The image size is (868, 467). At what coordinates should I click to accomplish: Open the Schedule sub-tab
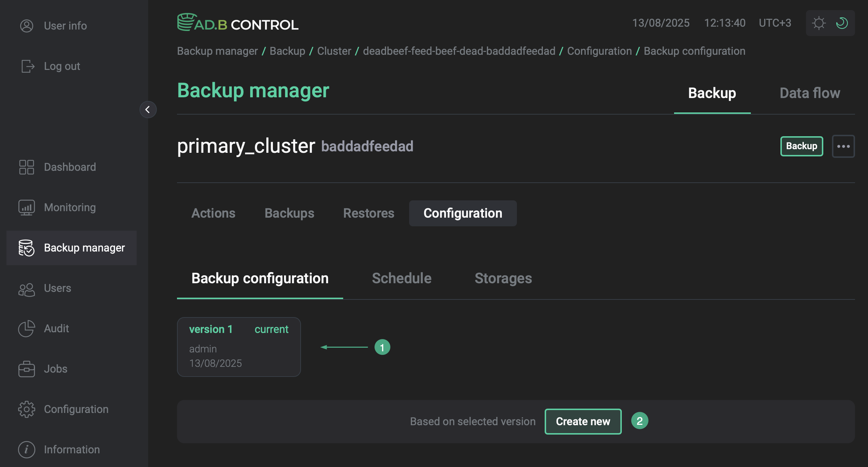(402, 278)
